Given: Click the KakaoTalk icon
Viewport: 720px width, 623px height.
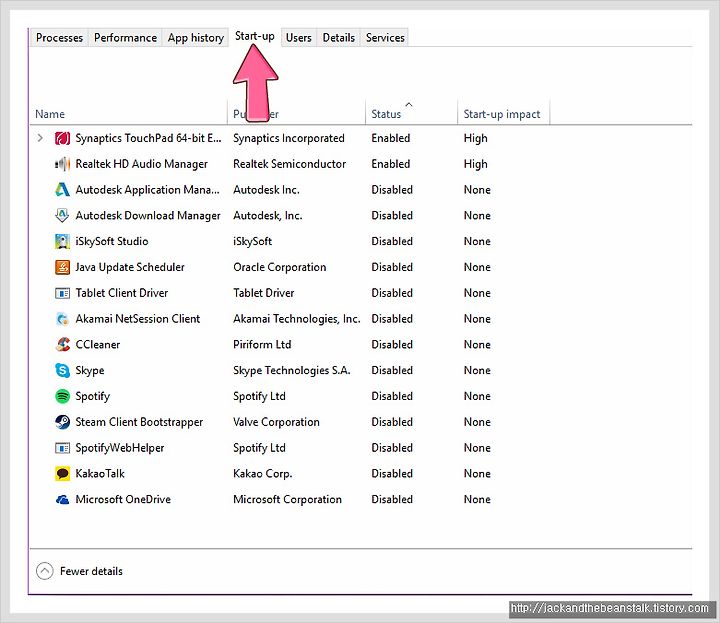Looking at the screenshot, I should point(62,473).
